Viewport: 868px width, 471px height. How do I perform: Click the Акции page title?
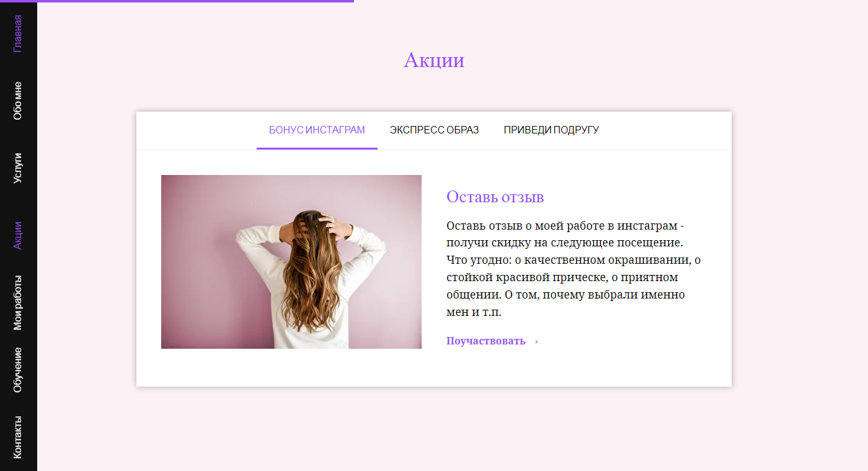(434, 60)
